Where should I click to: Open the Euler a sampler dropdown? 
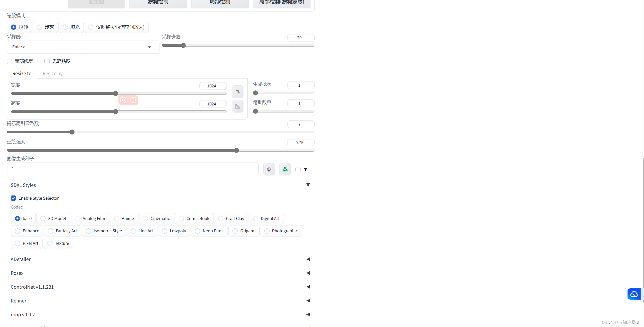coord(83,47)
